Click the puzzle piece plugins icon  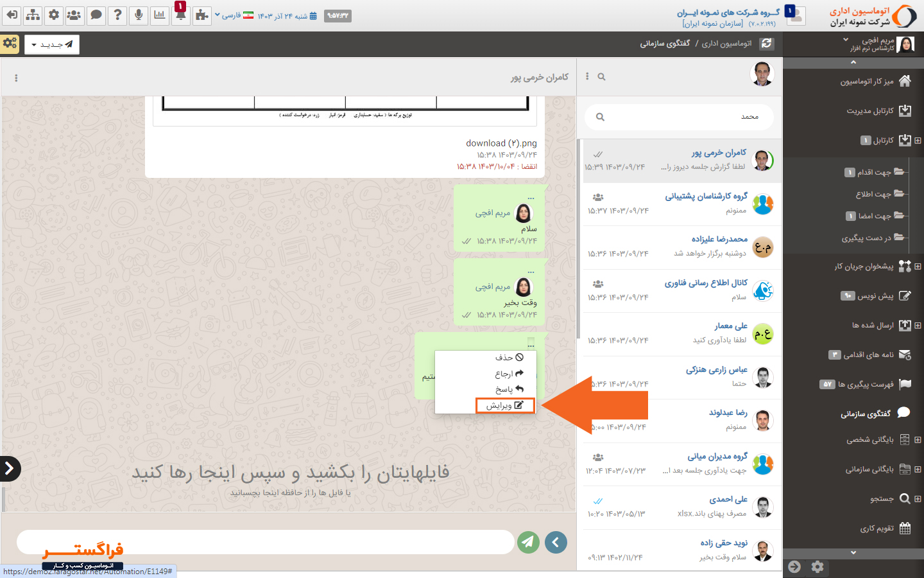(x=202, y=15)
